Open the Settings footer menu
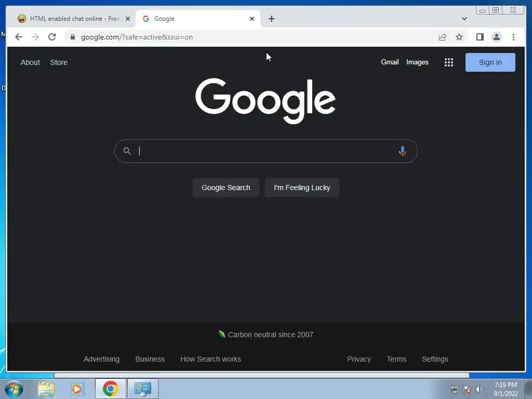Image resolution: width=532 pixels, height=399 pixels. click(435, 359)
